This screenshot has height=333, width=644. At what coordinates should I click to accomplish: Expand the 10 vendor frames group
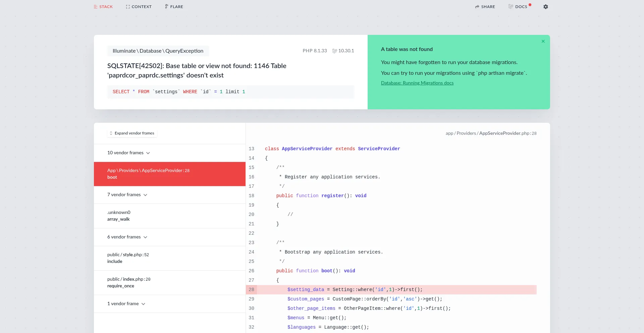pyautogui.click(x=128, y=153)
